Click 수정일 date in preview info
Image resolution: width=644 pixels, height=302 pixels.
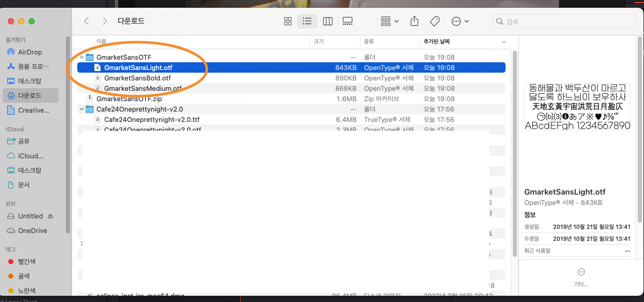point(592,239)
